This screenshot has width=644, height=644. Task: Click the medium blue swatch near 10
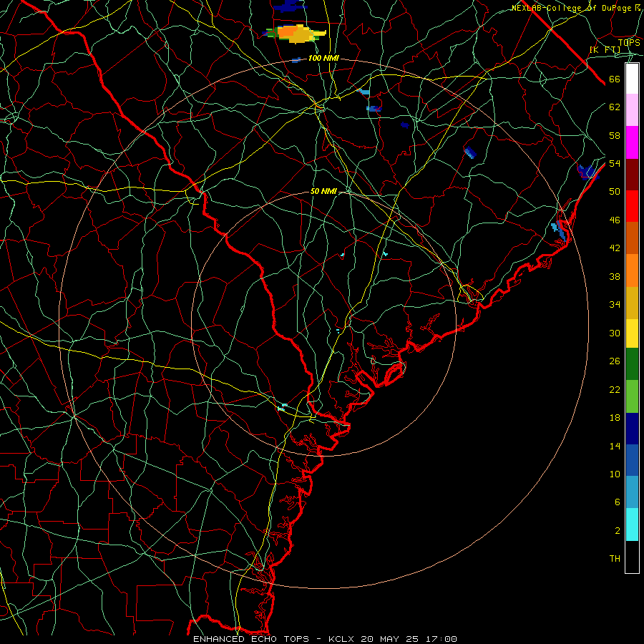coord(632,460)
